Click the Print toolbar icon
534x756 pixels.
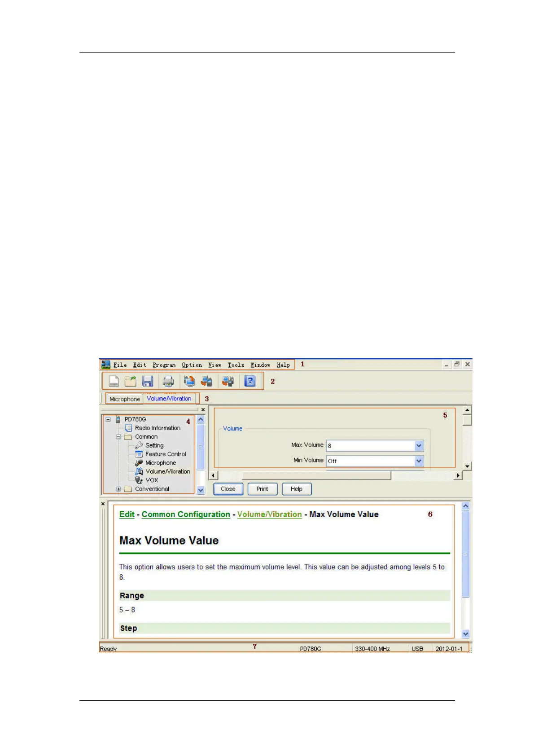[x=168, y=381]
